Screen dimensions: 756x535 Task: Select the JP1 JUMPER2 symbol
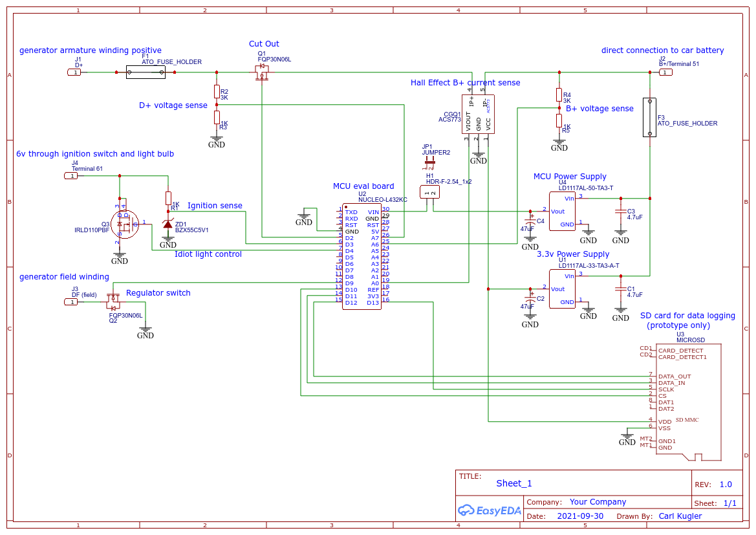429,162
